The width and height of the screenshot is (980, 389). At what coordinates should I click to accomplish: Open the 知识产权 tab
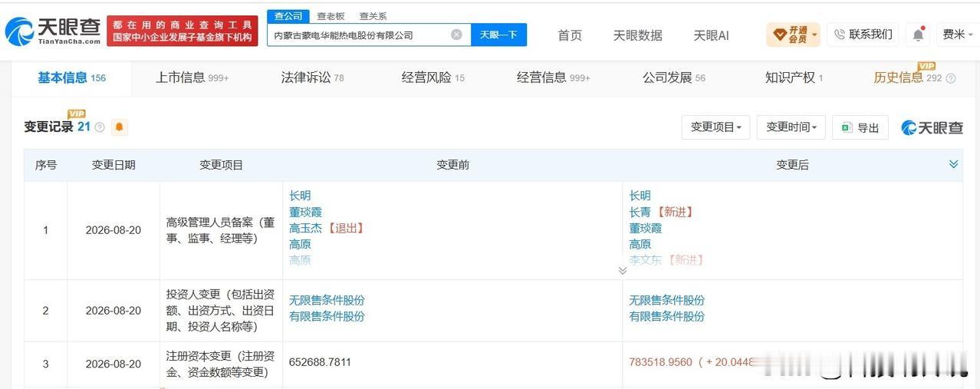[794, 77]
